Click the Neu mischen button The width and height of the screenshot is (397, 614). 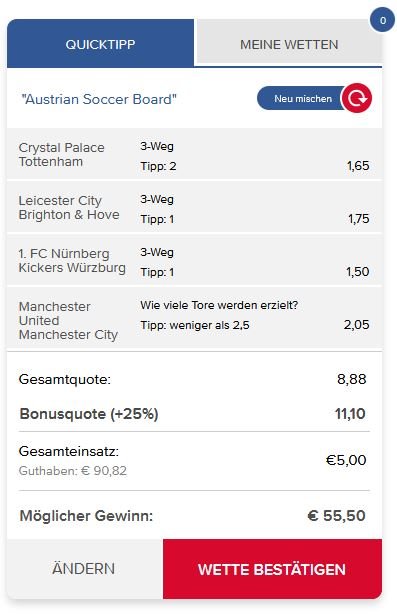pos(301,98)
